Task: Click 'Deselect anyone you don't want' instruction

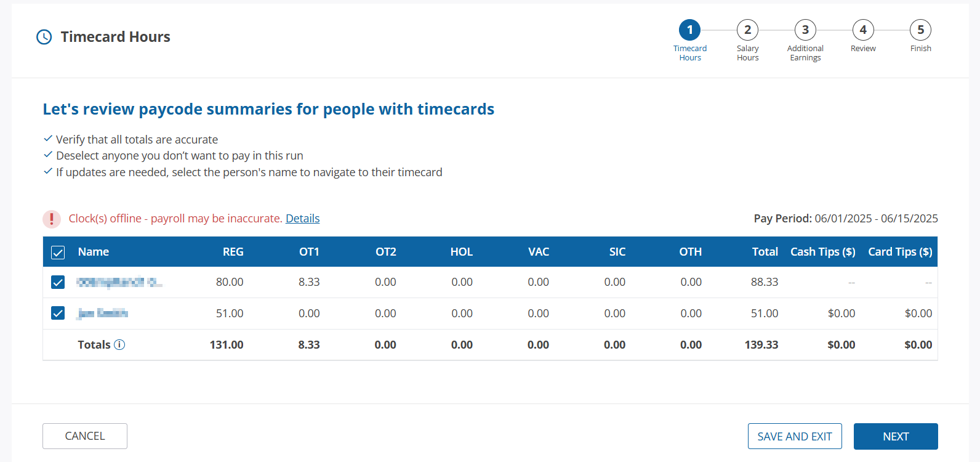Action: (x=180, y=156)
